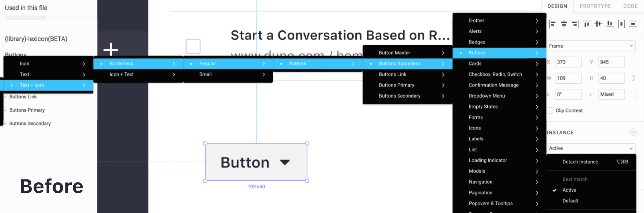Toggle independent corner radius icon
Viewport: 644px width, 213px height.
tap(633, 94)
